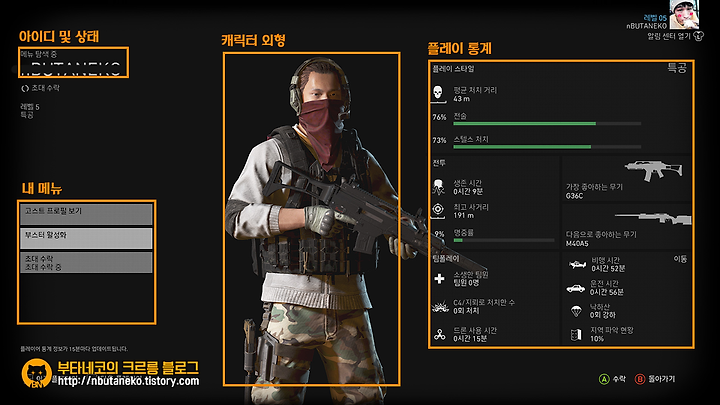Screen dimensions: 720x405
Task: Open the nbutaneko.tistory.com blog link
Action: point(129,381)
